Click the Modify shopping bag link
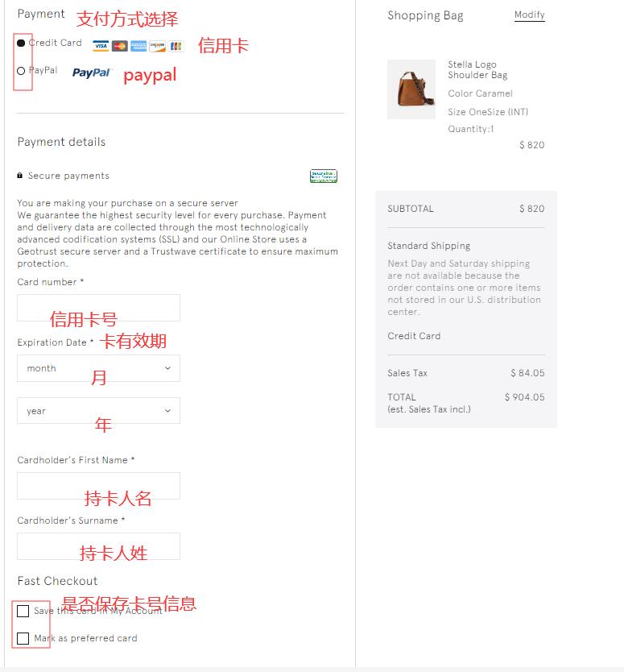Screen dimensions: 624x672 (529, 15)
